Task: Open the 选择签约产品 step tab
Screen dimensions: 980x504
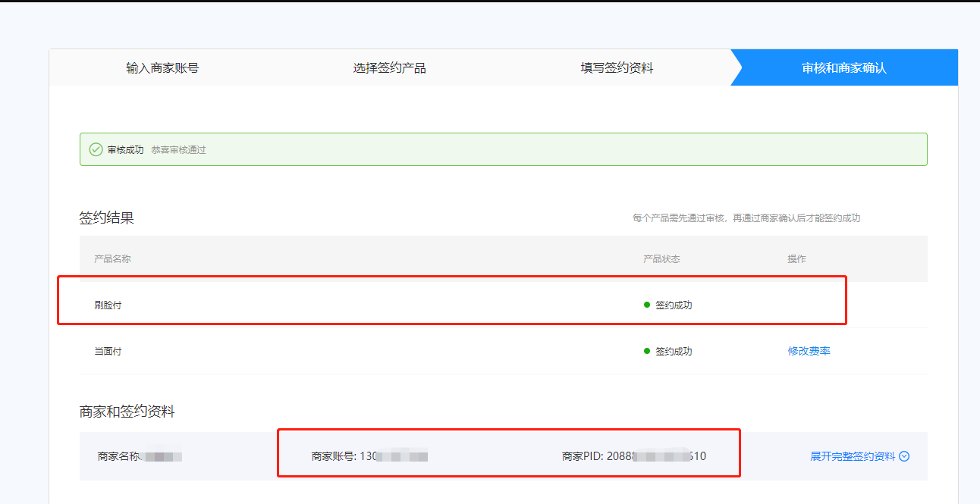Action: point(389,68)
